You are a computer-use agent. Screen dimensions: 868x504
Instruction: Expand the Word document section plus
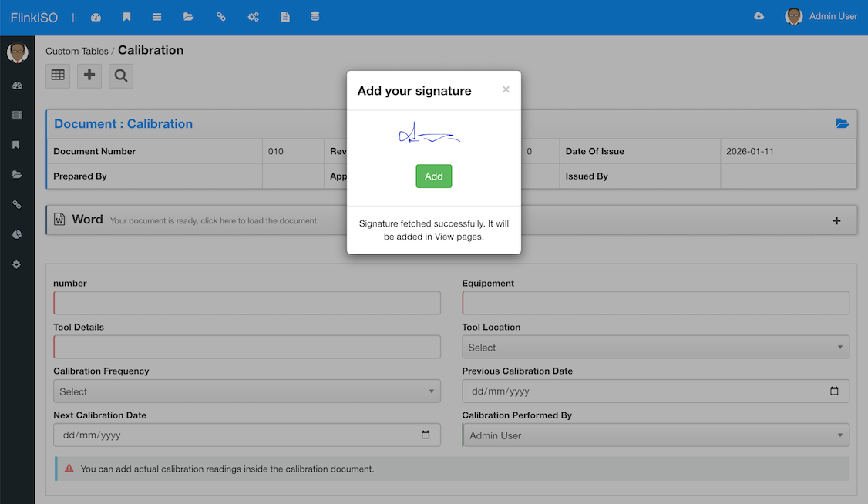(x=836, y=220)
